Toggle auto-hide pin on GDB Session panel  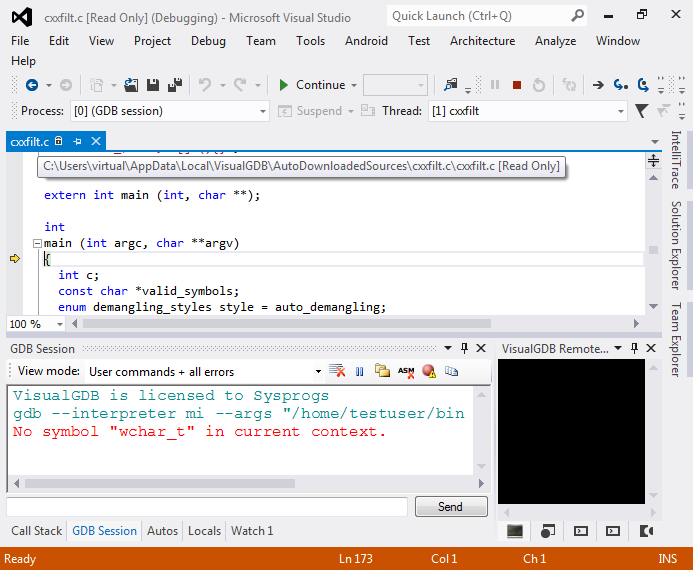click(x=464, y=348)
